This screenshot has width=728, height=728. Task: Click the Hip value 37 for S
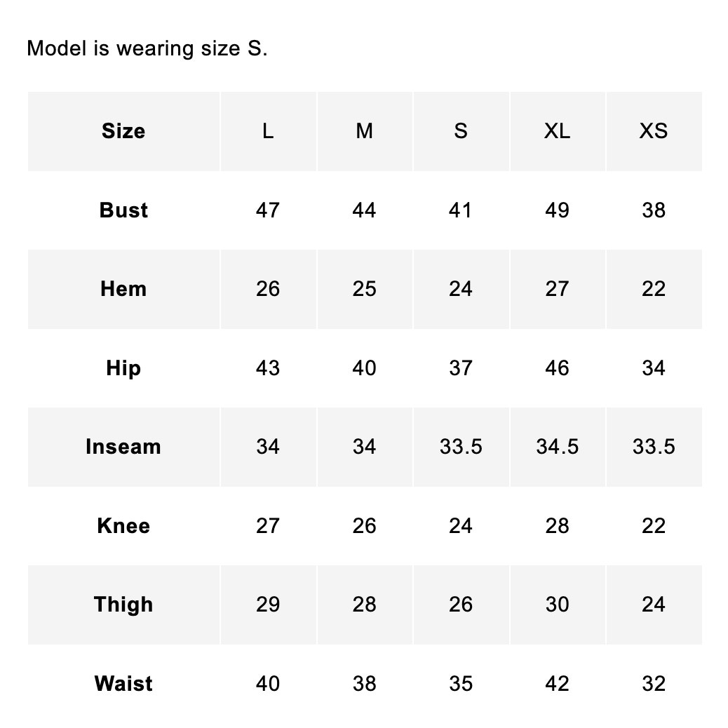(x=461, y=368)
